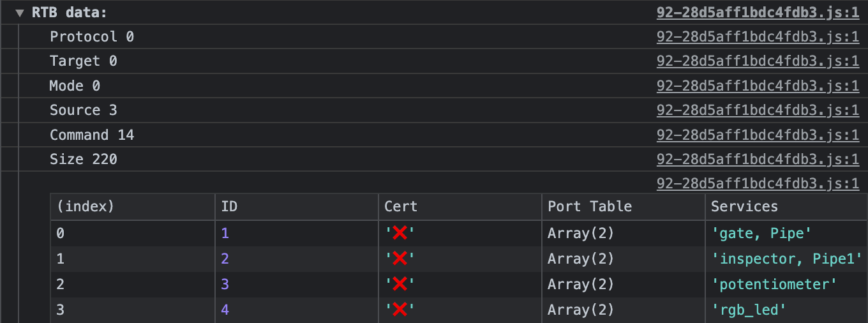The width and height of the screenshot is (868, 323).
Task: Click red X cert icon in row 2
Action: tap(400, 284)
